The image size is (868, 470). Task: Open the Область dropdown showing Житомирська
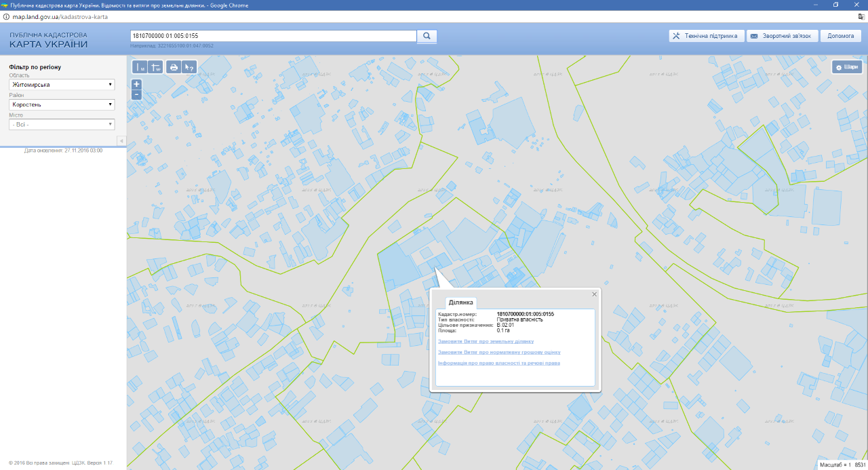point(62,85)
